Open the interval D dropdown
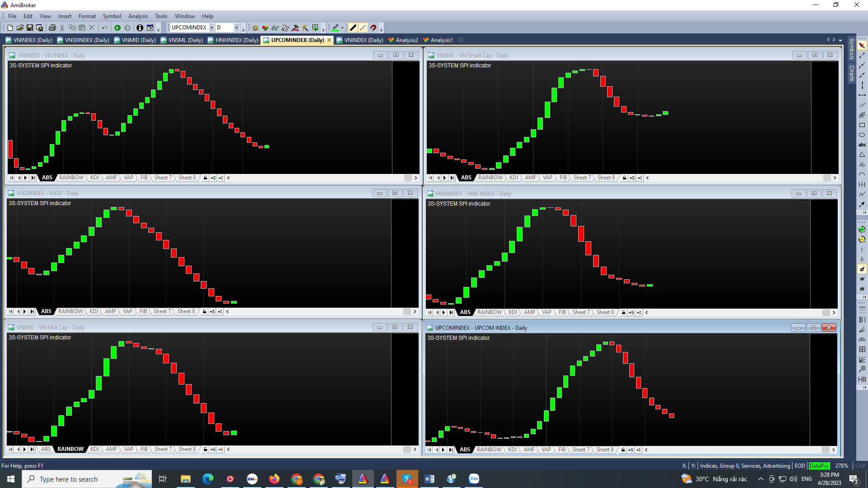The image size is (868, 488). (236, 28)
